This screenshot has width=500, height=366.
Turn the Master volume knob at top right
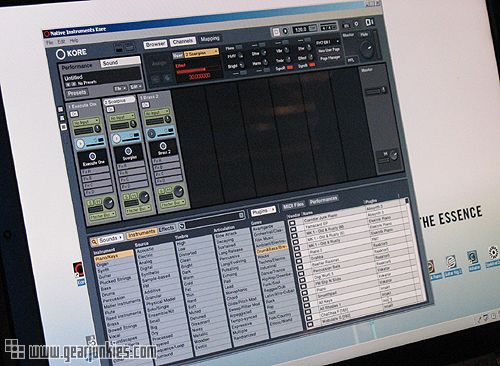pos(368,49)
